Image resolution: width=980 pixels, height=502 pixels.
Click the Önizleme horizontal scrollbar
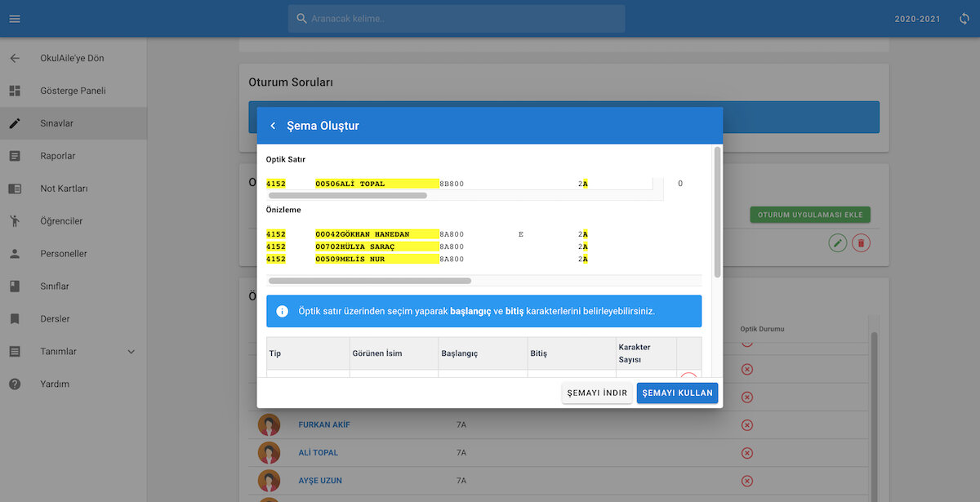(370, 281)
